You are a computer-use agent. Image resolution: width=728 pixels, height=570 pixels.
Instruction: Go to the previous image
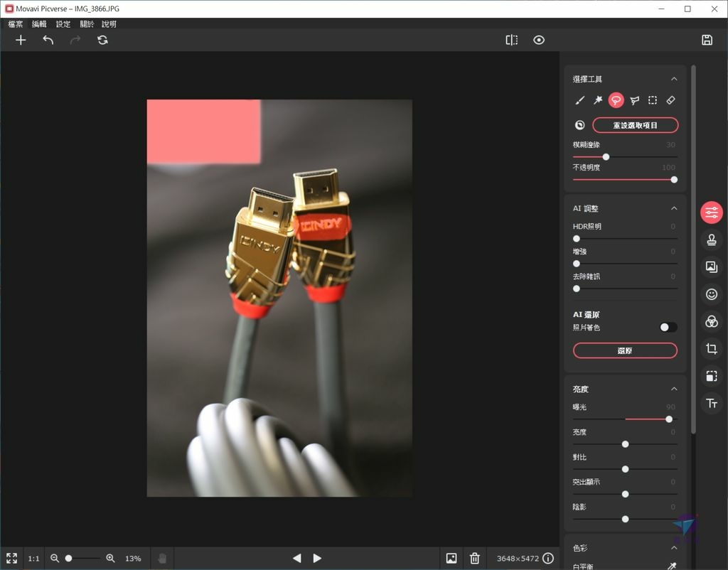point(296,558)
